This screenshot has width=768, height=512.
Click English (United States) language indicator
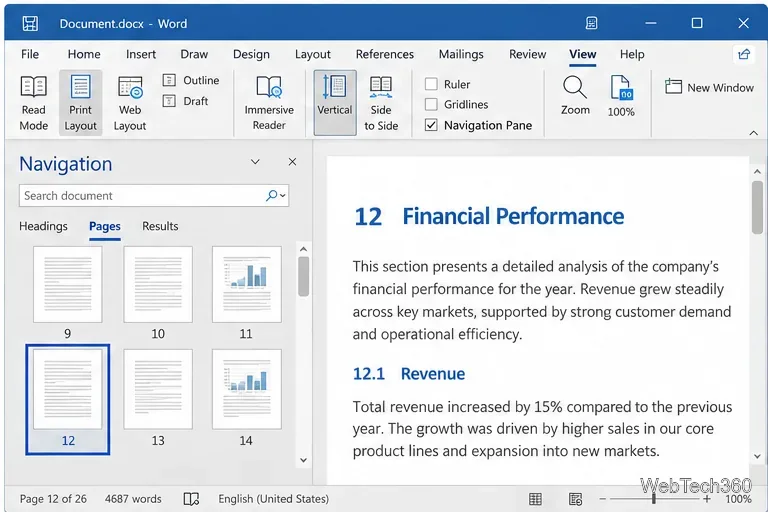pos(273,499)
